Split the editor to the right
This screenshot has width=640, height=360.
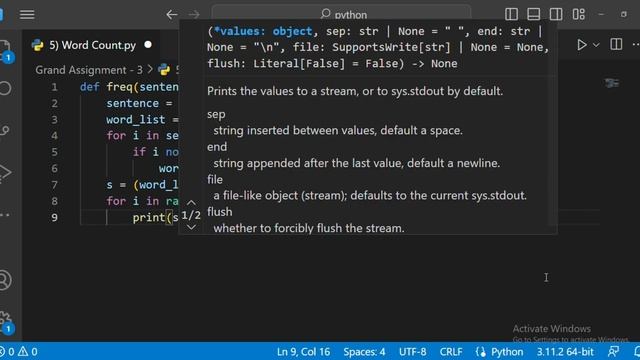coord(616,44)
